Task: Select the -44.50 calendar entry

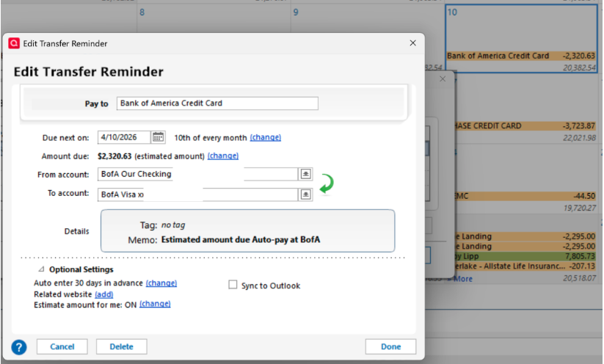Action: tap(525, 196)
